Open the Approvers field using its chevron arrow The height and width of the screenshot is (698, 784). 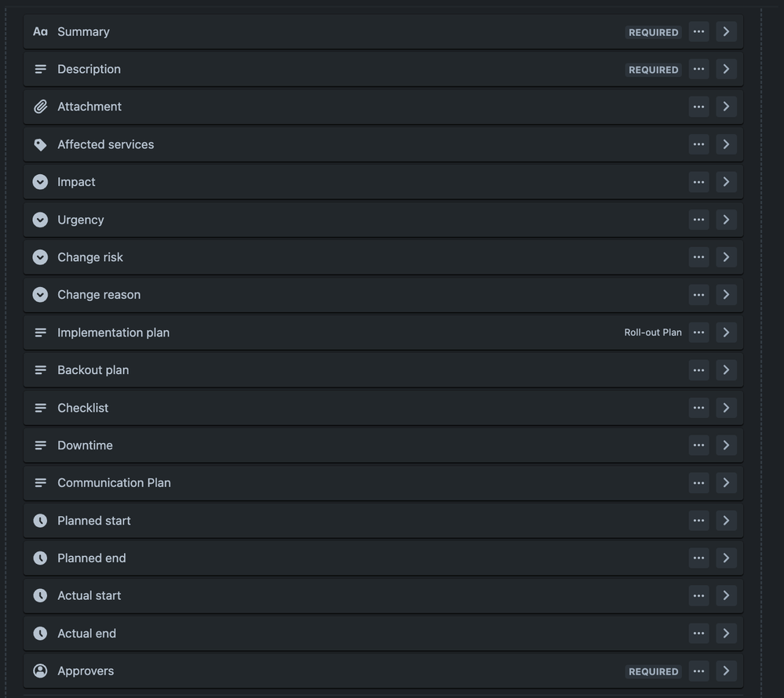point(726,671)
